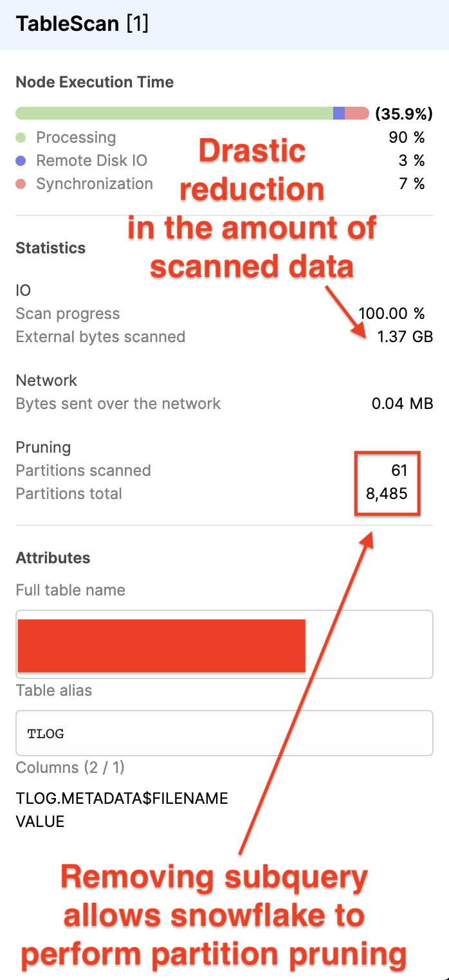This screenshot has height=980, width=449.
Task: Click the green segment of execution time bar
Action: pos(174,114)
